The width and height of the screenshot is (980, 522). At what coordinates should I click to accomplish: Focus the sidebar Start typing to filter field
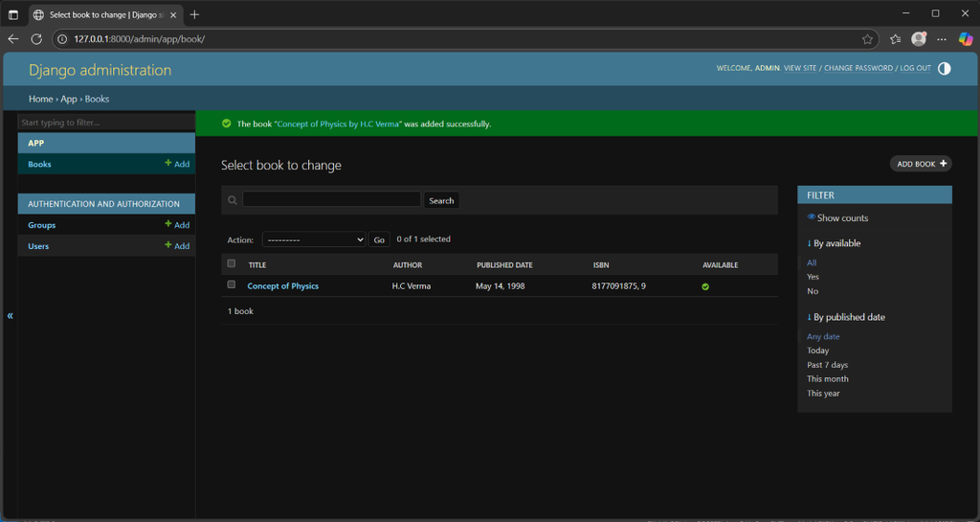click(x=106, y=123)
